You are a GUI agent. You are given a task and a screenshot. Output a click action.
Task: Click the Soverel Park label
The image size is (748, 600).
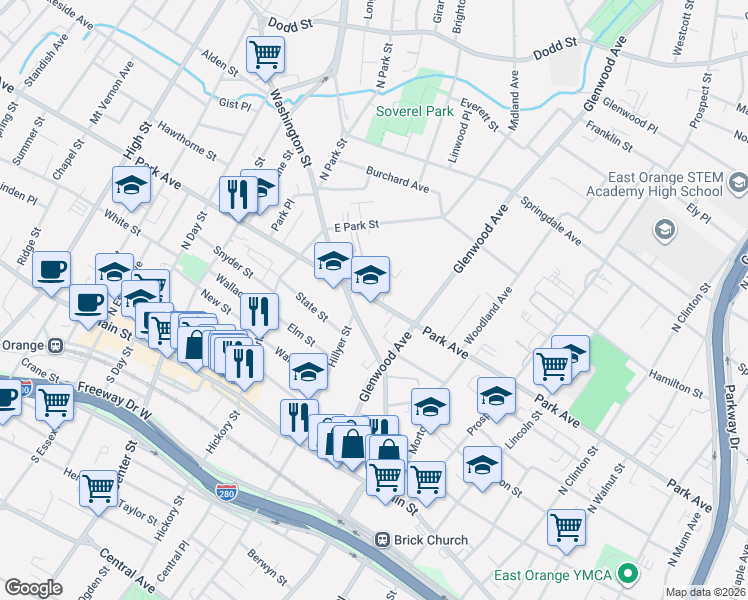[415, 112]
